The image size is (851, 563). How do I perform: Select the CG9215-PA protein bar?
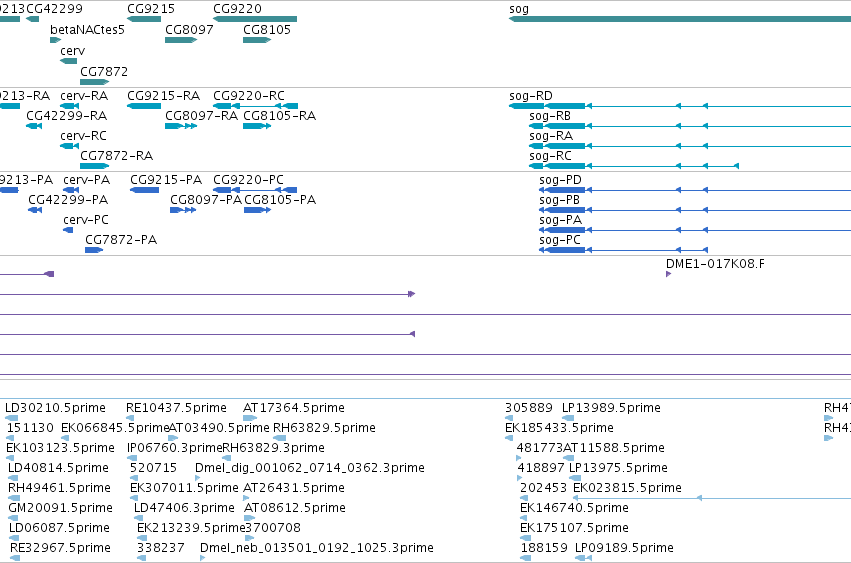[x=144, y=190]
